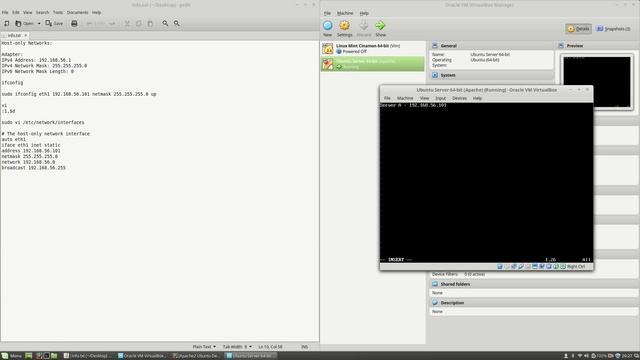Image resolution: width=640 pixels, height=360 pixels.
Task: Collapse the Description section header
Action: pos(534,303)
